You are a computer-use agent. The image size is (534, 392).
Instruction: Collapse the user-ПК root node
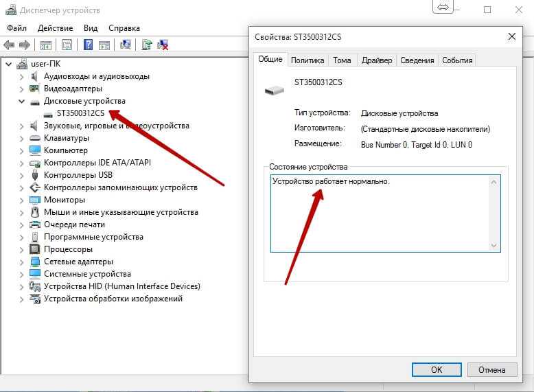click(9, 64)
